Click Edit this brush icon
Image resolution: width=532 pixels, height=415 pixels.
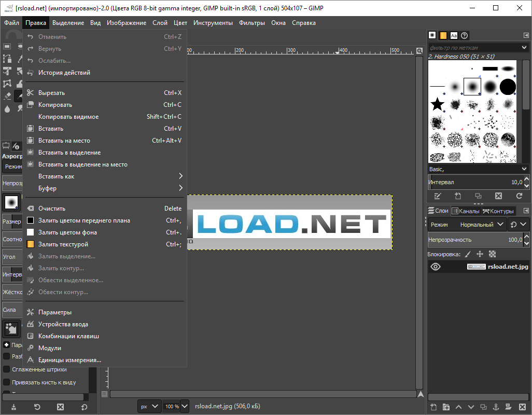438,196
